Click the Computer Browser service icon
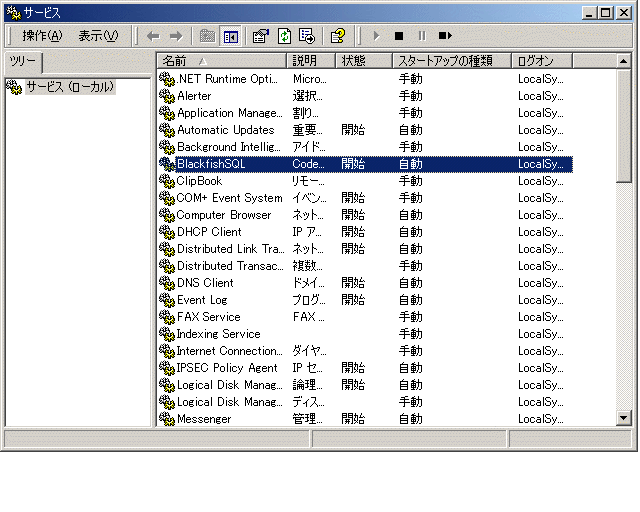Viewport: 640px width, 512px height. point(167,215)
